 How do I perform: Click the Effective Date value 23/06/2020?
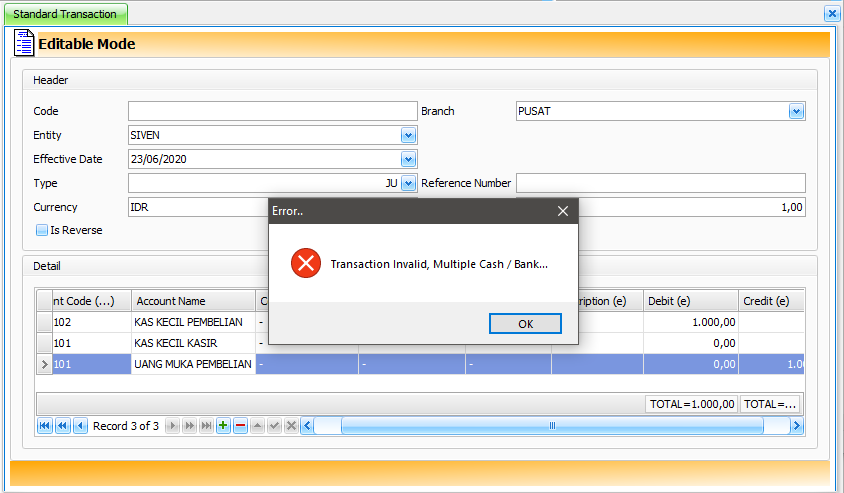pyautogui.click(x=158, y=159)
